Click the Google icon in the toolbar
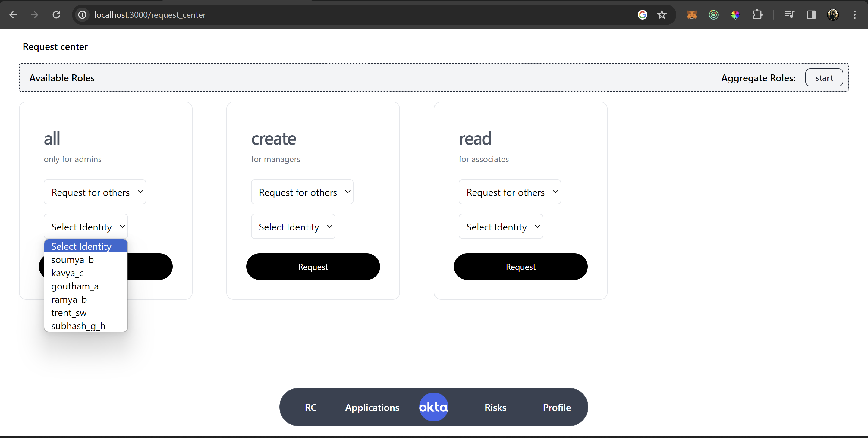868x438 pixels. click(x=642, y=14)
